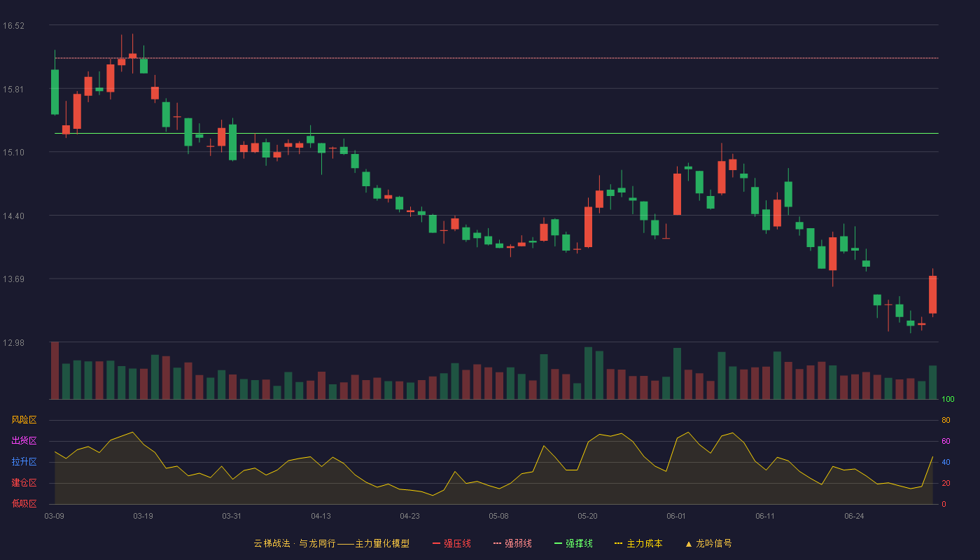Select the 05-20 date label

587,516
